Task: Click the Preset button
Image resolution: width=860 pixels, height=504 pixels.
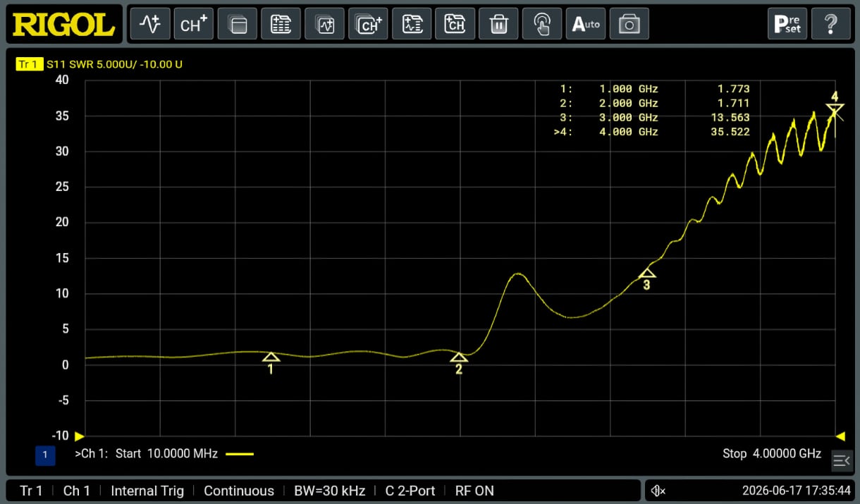Action: 787,25
